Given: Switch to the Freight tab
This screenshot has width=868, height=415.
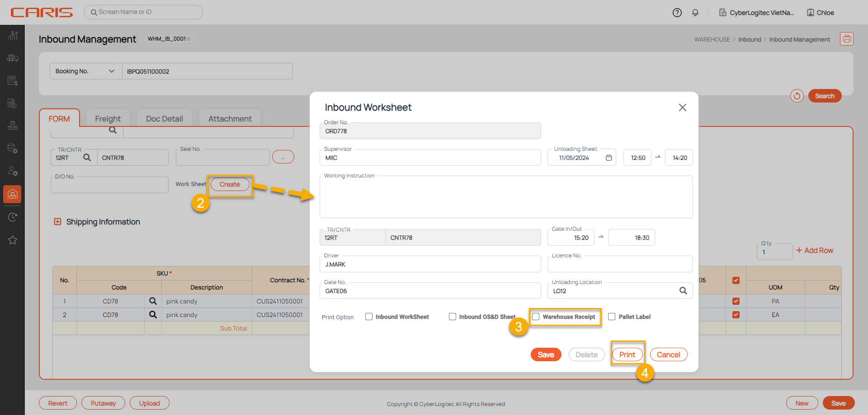Looking at the screenshot, I should [108, 119].
